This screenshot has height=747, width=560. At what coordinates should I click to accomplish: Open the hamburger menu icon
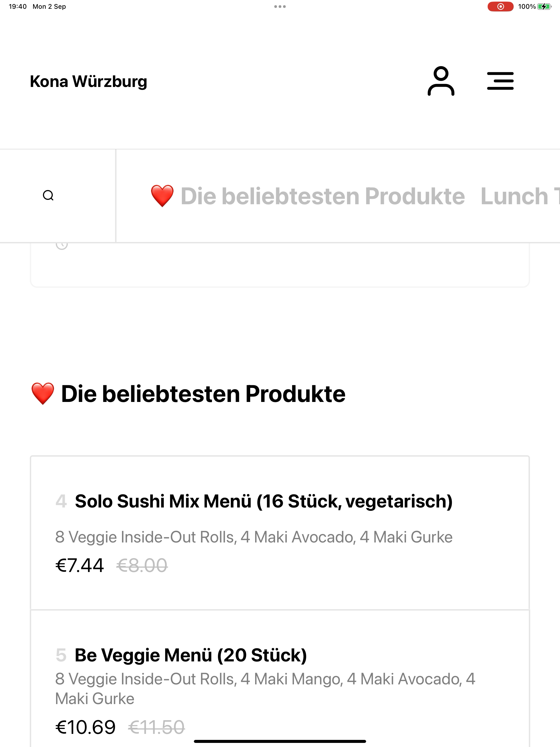pyautogui.click(x=500, y=81)
